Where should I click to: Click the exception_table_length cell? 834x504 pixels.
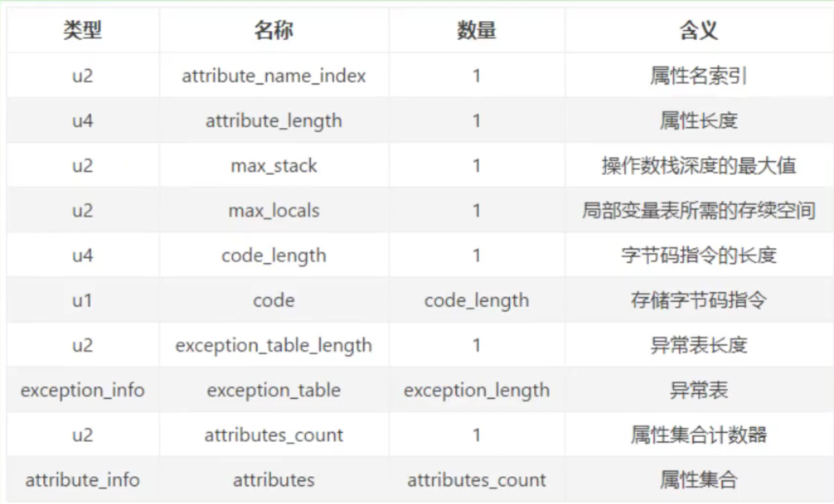click(273, 345)
